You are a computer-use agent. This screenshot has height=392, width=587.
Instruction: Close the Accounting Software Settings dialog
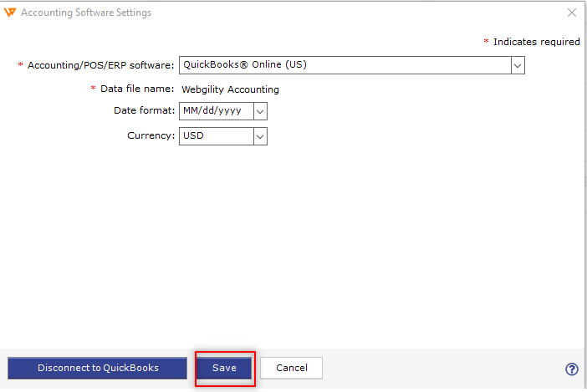pyautogui.click(x=571, y=13)
